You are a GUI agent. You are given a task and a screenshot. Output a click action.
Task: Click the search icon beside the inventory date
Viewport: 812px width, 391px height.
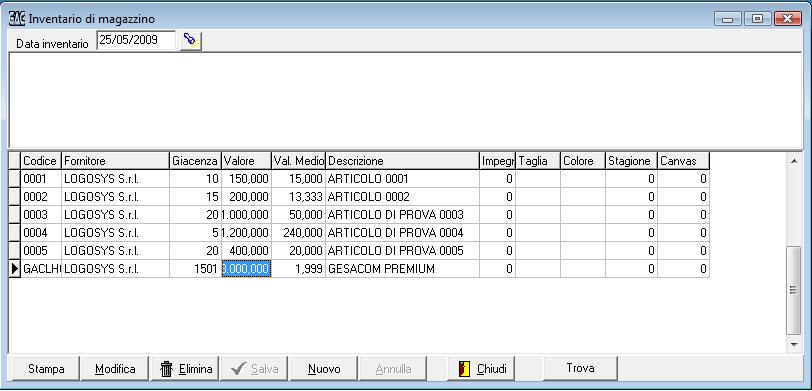pyautogui.click(x=191, y=40)
